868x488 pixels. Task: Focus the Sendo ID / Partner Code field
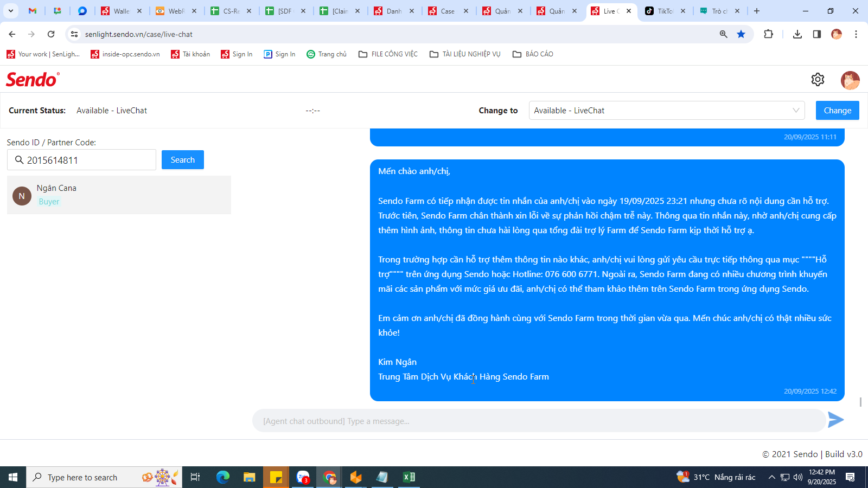81,160
